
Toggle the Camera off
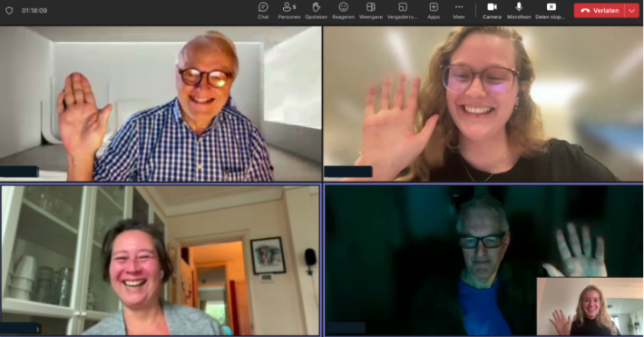click(492, 11)
